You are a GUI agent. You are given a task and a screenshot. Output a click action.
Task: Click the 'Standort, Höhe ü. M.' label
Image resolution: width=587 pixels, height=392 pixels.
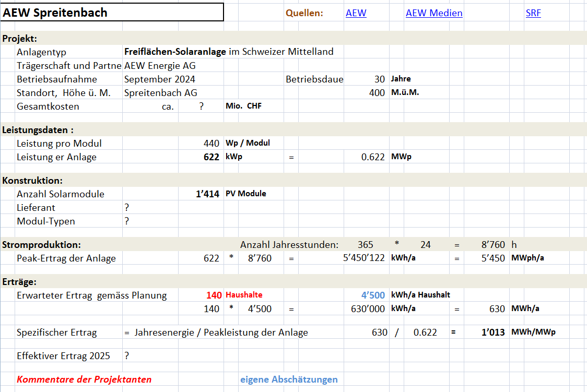pos(64,93)
